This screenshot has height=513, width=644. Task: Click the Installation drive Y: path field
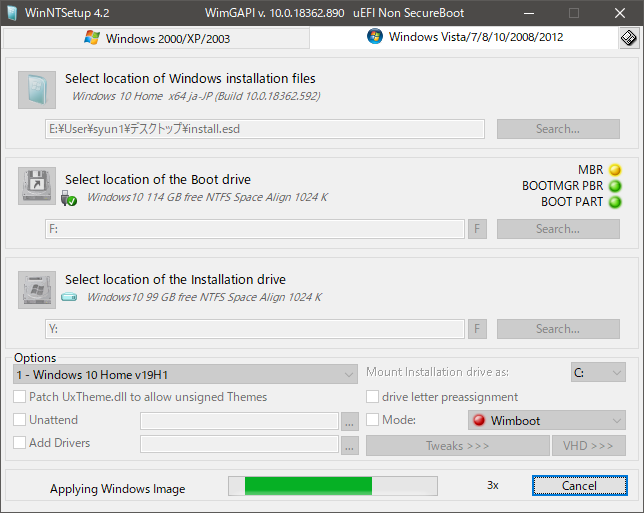(x=255, y=329)
